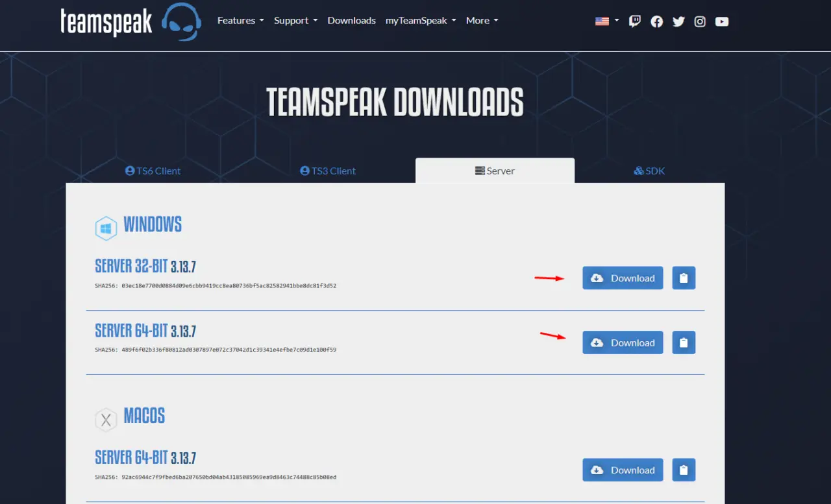Download Windows Server 64-bit 3.13.7

[623, 342]
